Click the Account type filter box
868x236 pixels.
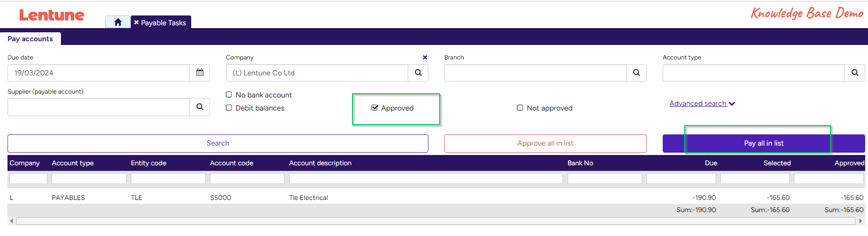point(89,178)
